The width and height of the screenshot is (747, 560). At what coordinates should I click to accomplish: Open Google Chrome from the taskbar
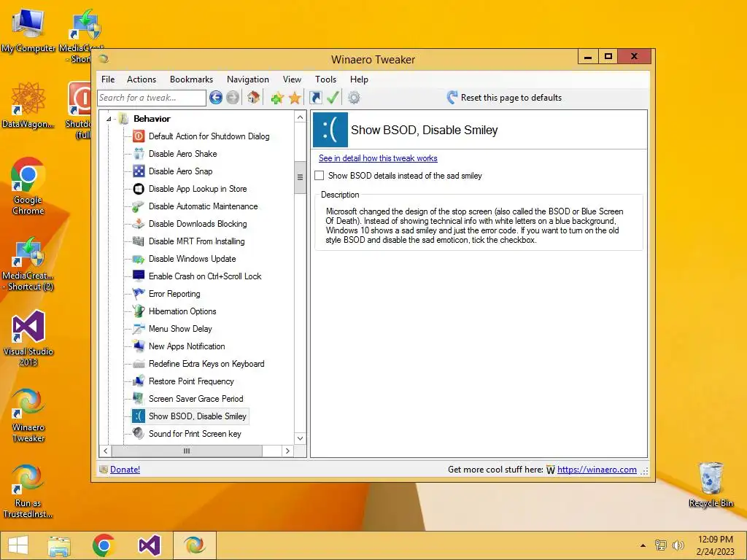pos(104,545)
